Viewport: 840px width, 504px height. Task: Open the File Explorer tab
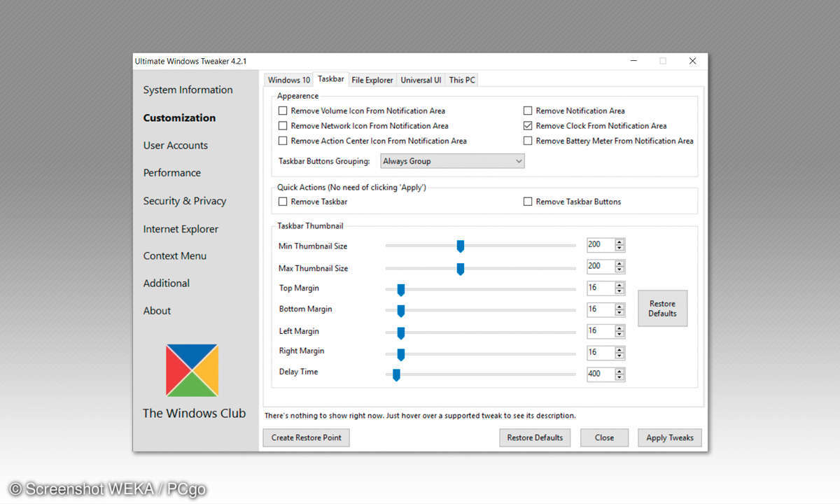[x=372, y=80]
